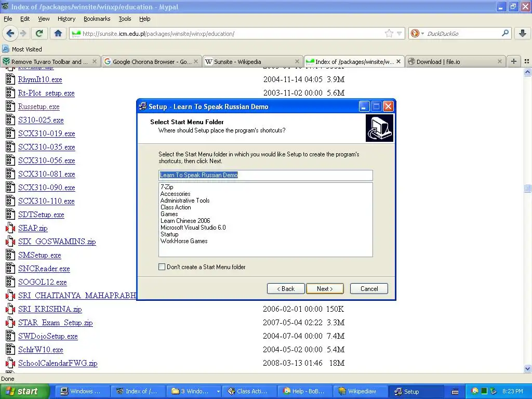
Task: Open the SMSetup.exe link
Action: coord(39,255)
